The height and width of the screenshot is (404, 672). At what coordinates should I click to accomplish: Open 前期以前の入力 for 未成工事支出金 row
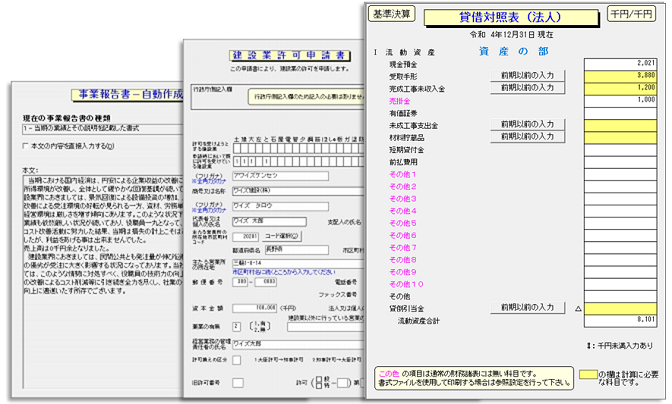(x=528, y=124)
